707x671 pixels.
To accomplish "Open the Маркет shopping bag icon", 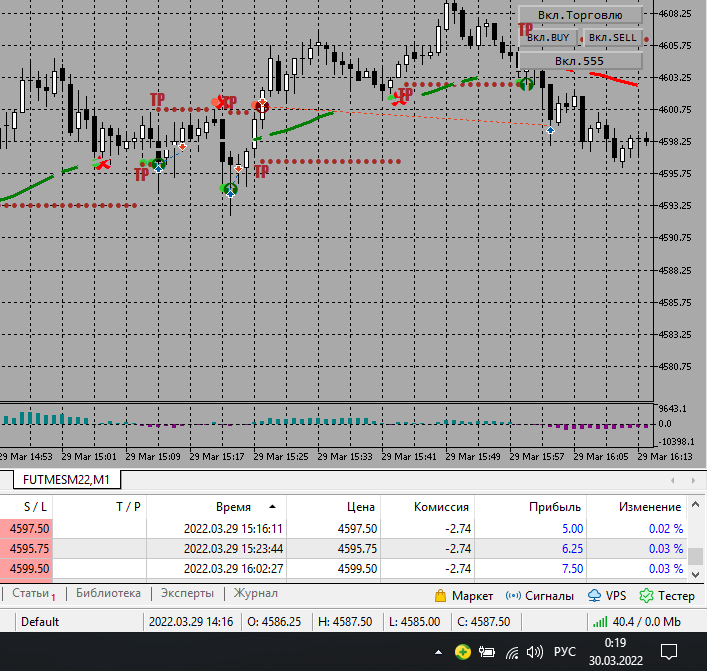I will click(440, 596).
